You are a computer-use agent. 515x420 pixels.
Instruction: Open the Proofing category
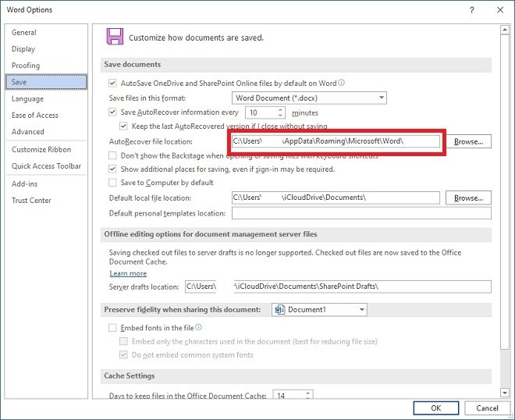click(46, 66)
